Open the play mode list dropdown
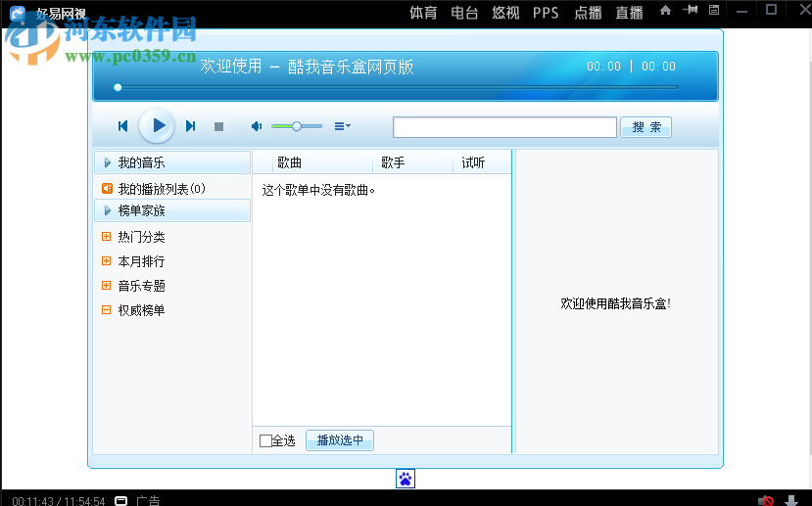This screenshot has height=506, width=812. (342, 126)
